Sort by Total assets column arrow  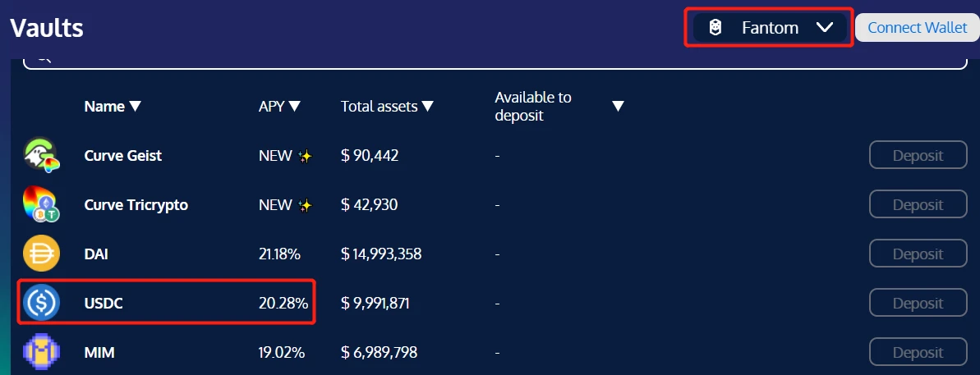pos(427,107)
